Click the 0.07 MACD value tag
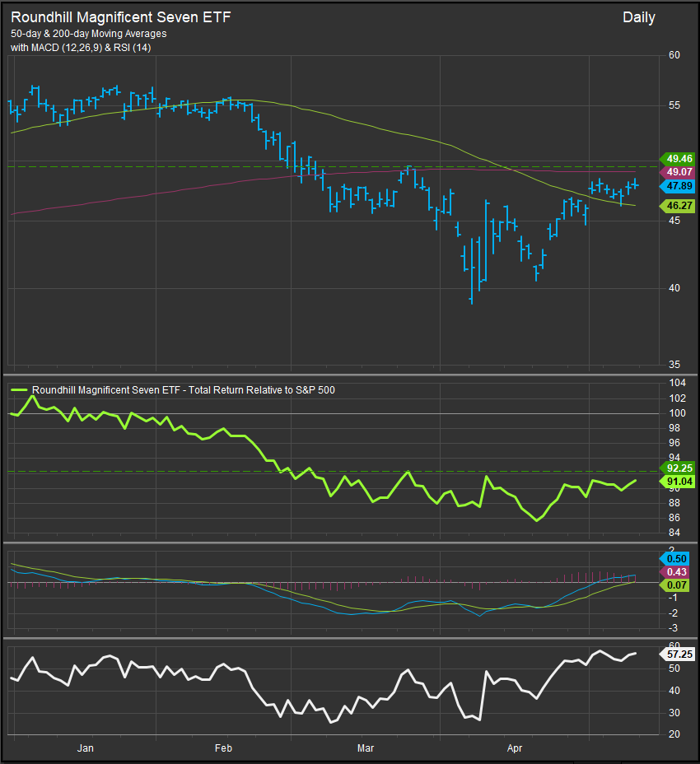 pyautogui.click(x=674, y=585)
